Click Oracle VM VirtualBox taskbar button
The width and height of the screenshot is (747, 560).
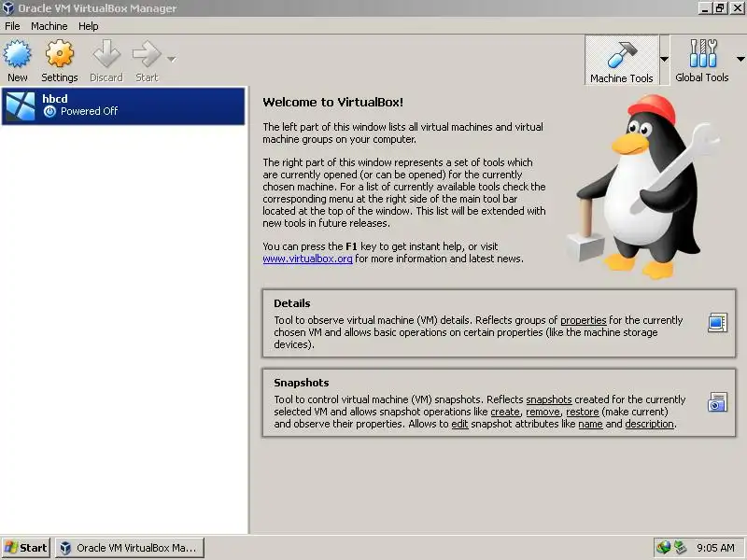(130, 548)
